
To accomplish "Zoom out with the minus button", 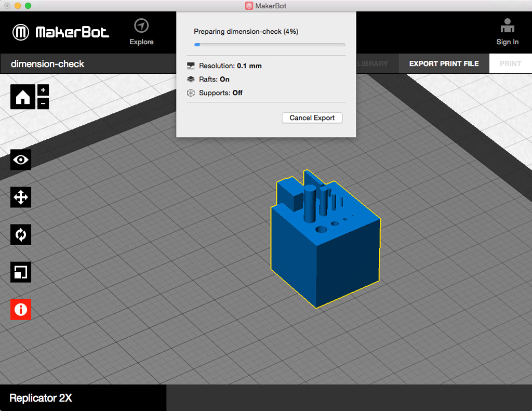I will 43,103.
